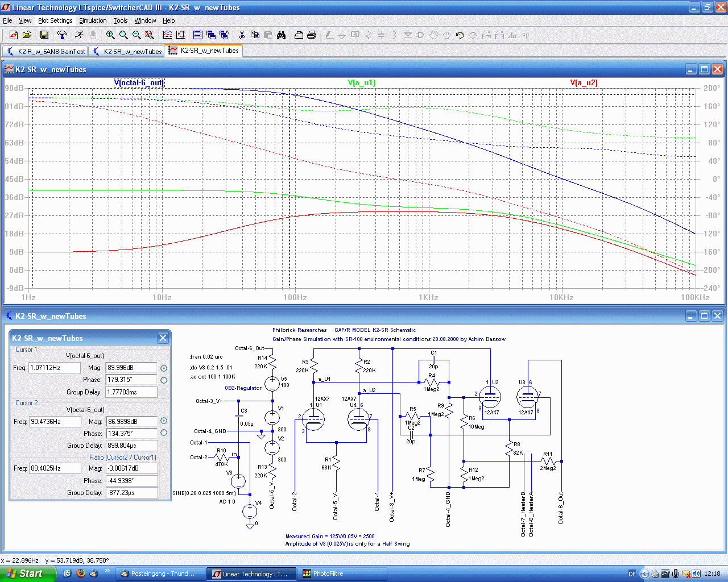Open the Plot Settings menu
The width and height of the screenshot is (728, 582).
point(55,20)
